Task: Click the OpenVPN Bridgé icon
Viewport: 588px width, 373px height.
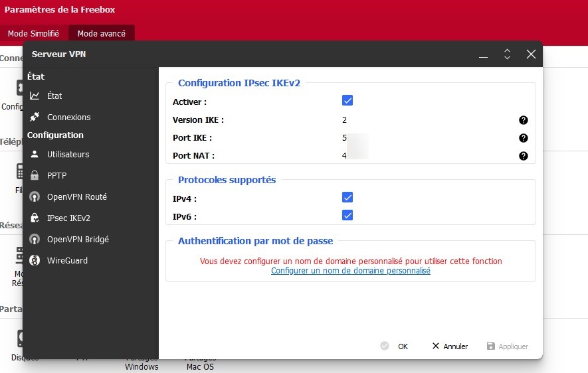Action: tap(35, 240)
